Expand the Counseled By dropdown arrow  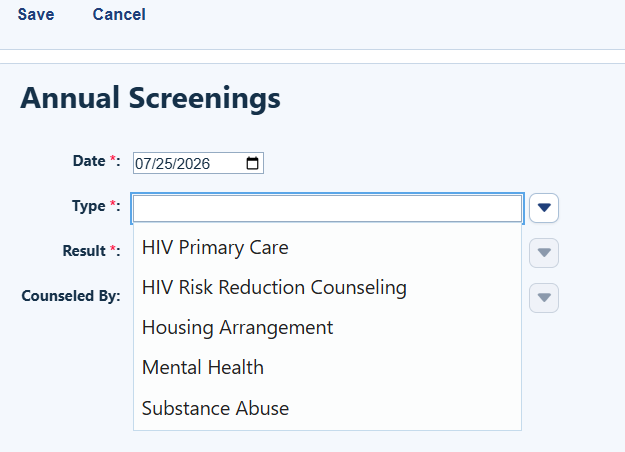[x=544, y=298]
